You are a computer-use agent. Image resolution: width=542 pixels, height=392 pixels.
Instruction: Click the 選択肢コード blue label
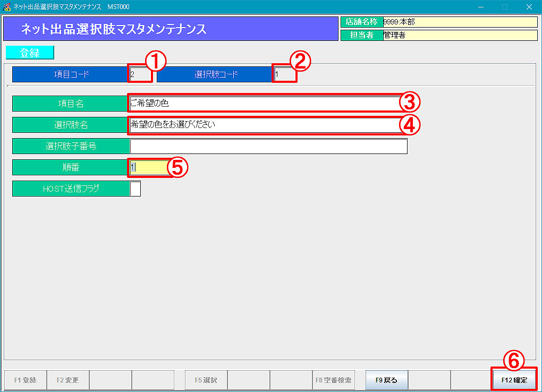point(215,74)
